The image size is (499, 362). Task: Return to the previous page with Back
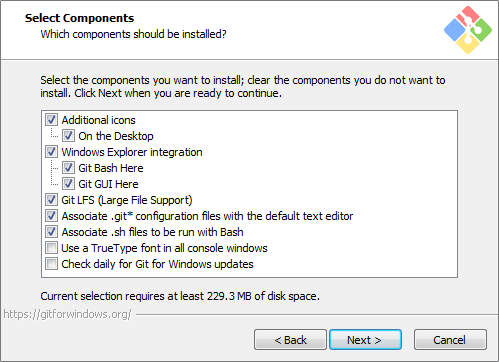[290, 340]
